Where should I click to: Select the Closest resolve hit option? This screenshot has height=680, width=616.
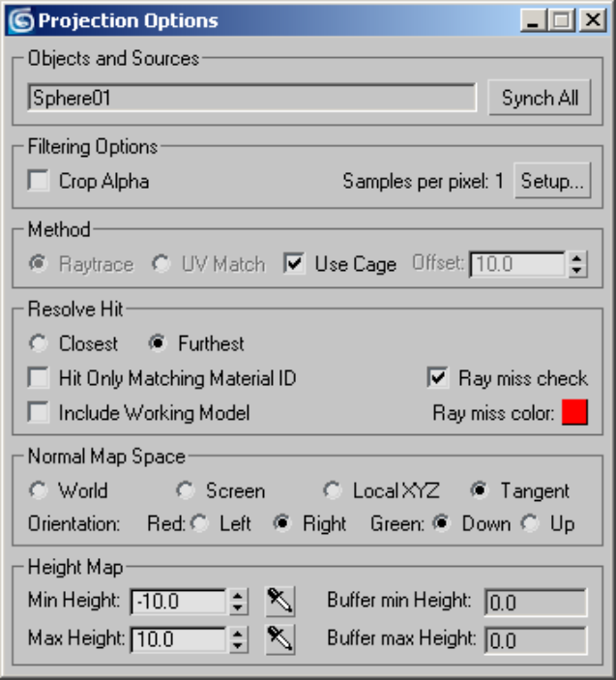tap(39, 343)
